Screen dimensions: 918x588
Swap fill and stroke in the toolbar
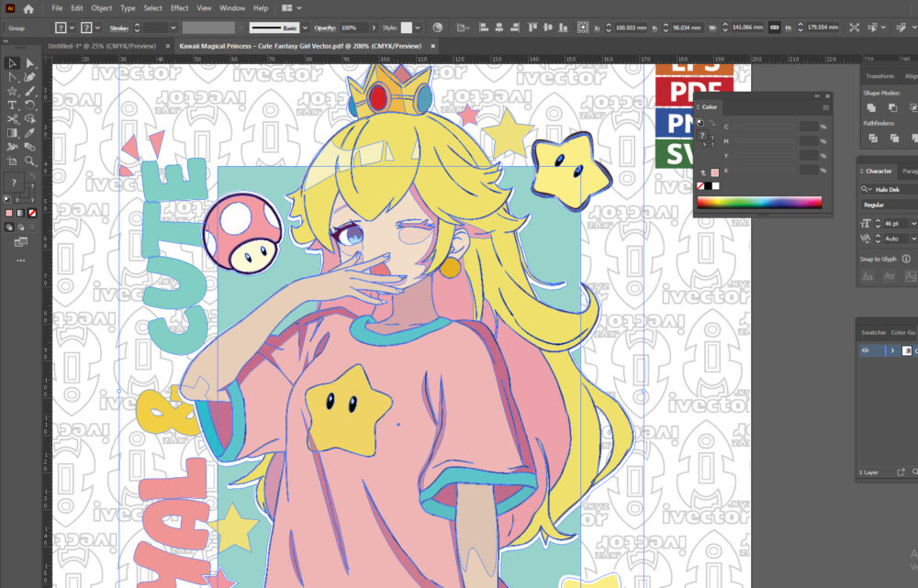coord(32,175)
